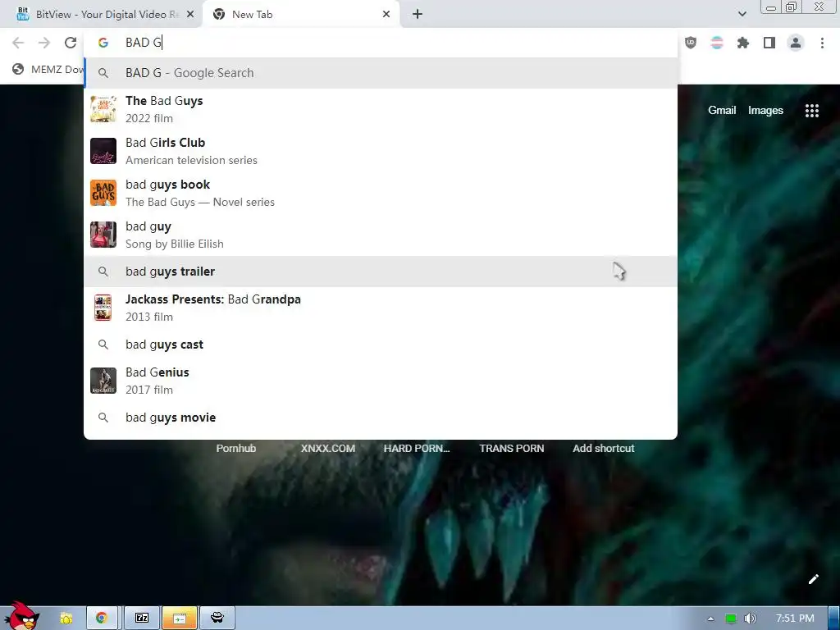Viewport: 840px width, 630px height.
Task: Go forward to next page
Action: 44,43
